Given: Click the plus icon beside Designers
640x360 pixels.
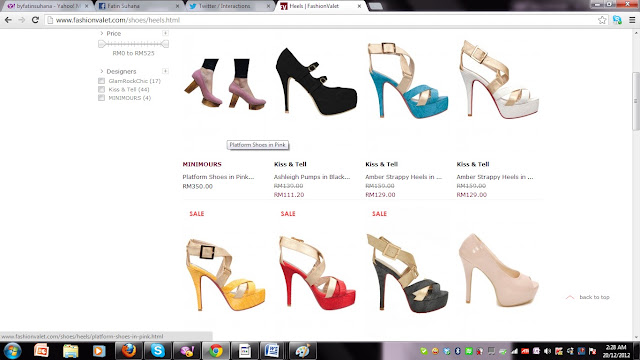Looking at the screenshot, I should point(165,71).
